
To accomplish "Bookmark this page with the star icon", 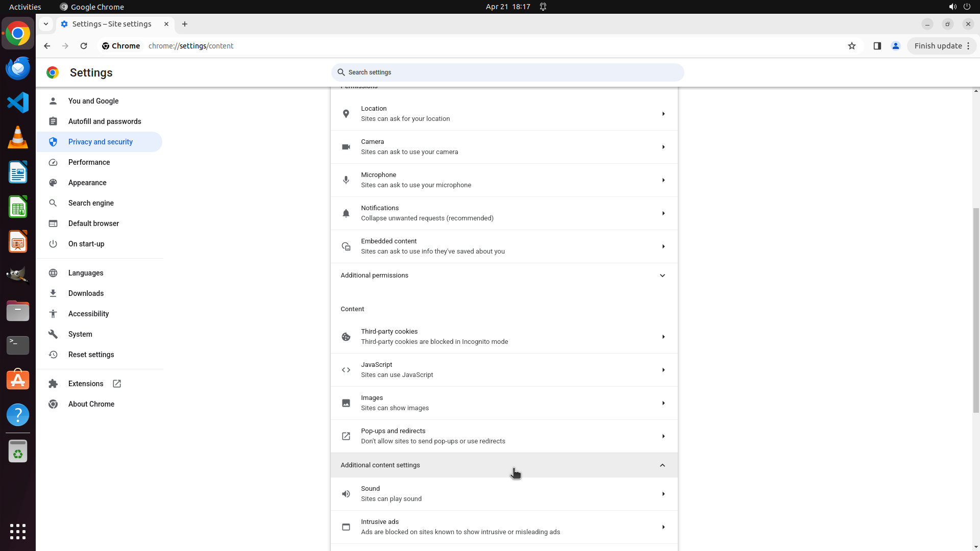I will tap(851, 46).
